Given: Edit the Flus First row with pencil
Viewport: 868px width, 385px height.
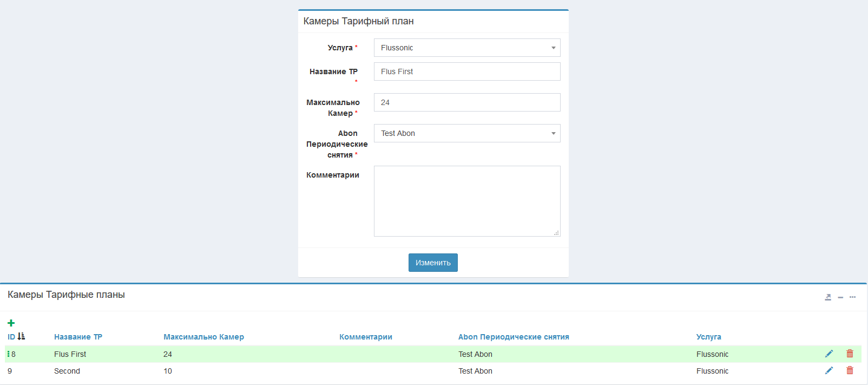Looking at the screenshot, I should pyautogui.click(x=828, y=354).
